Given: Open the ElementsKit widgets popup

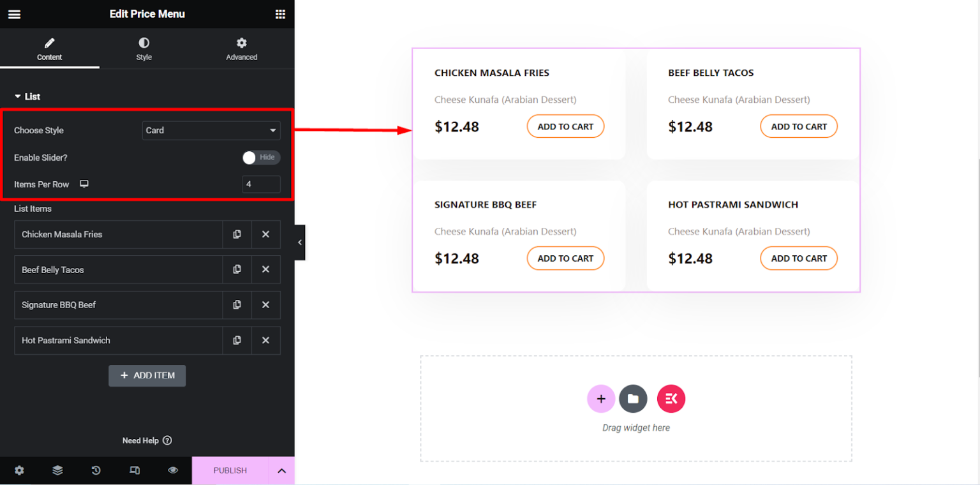Looking at the screenshot, I should click(671, 398).
